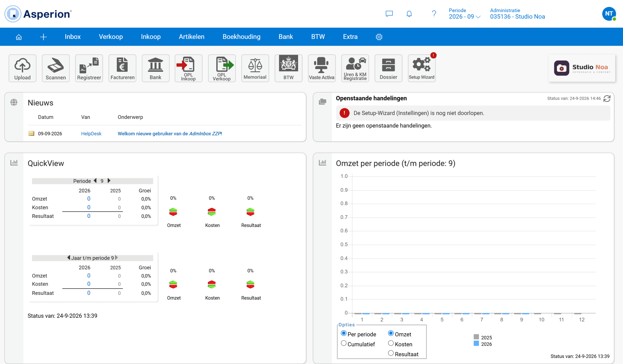Open the chat messages icon

389,14
